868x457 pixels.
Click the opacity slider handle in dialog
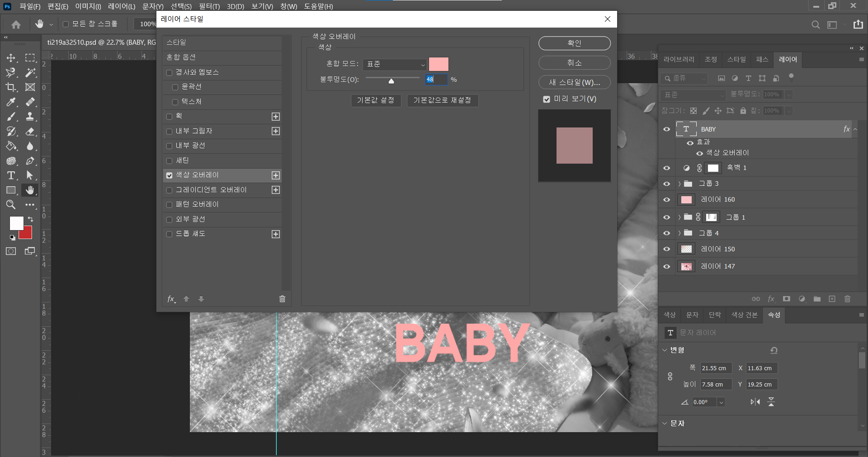pos(392,81)
